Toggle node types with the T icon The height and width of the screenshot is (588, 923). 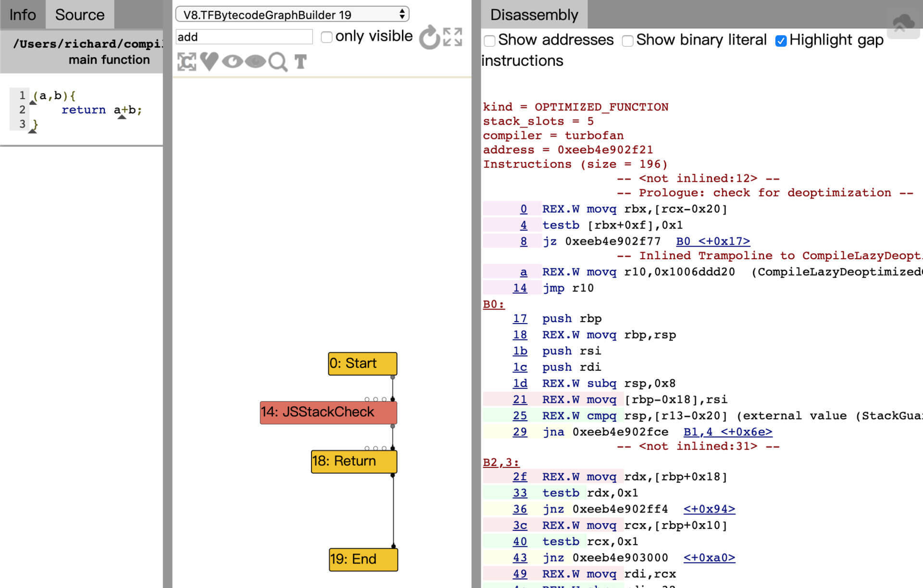point(300,62)
